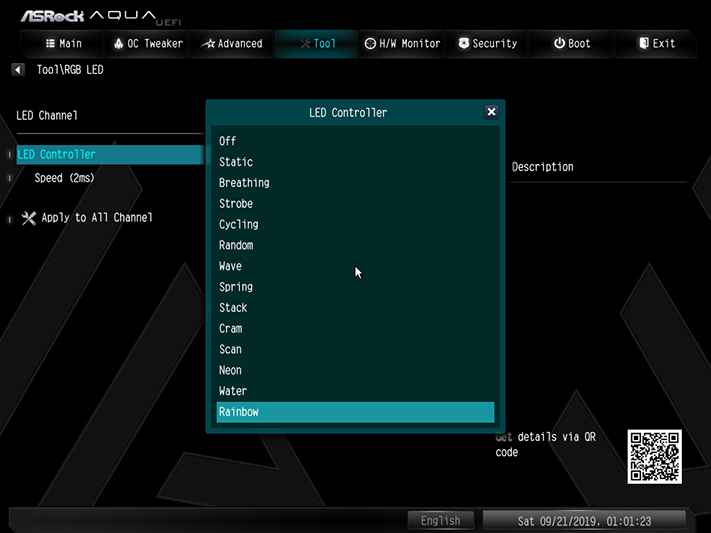Select the Speed (2ms) setting
This screenshot has width=711, height=533.
pos(64,178)
